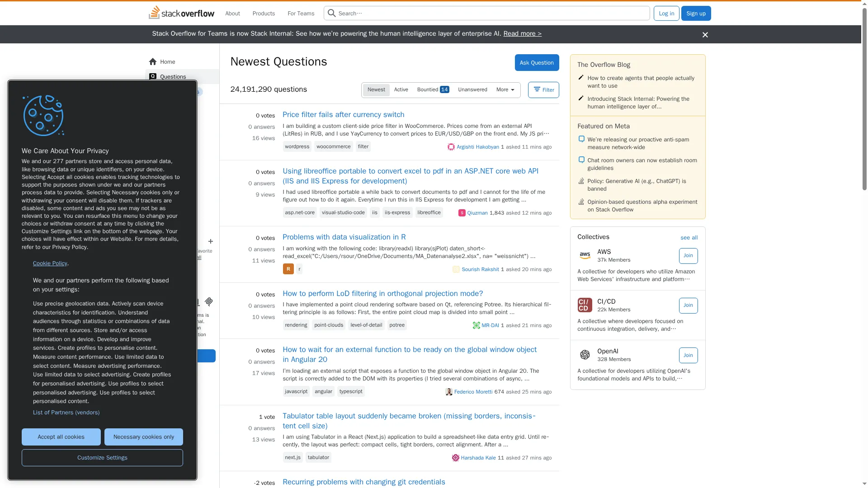Open the Read more banner link
This screenshot has width=868, height=488.
pos(521,33)
